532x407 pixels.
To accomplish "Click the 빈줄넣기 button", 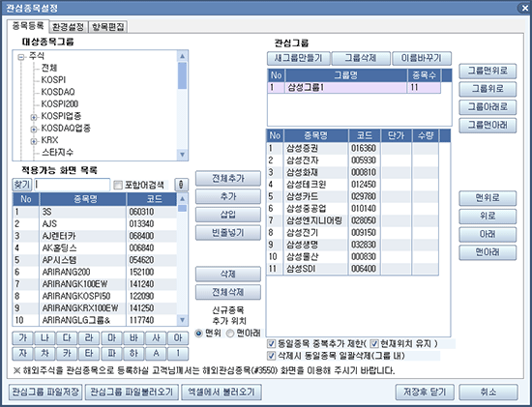I will tap(228, 233).
